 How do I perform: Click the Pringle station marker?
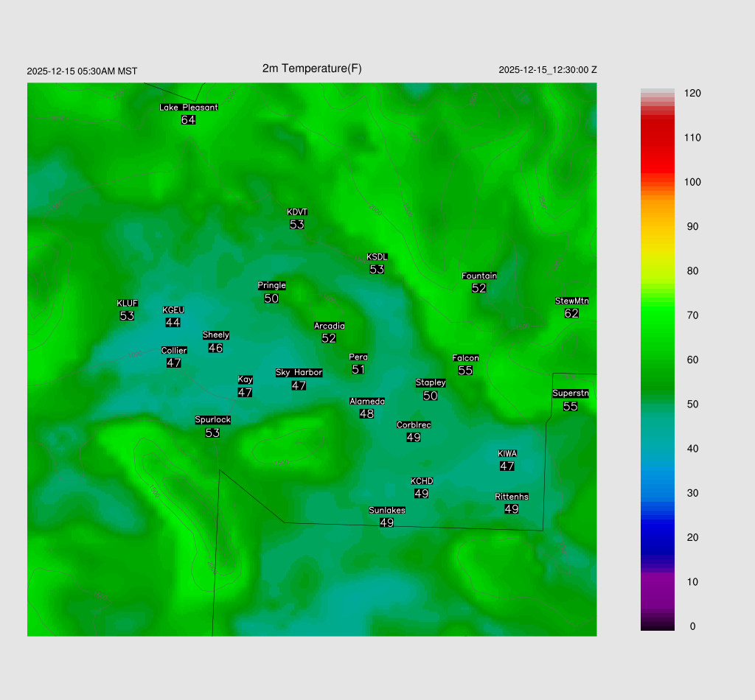271,286
